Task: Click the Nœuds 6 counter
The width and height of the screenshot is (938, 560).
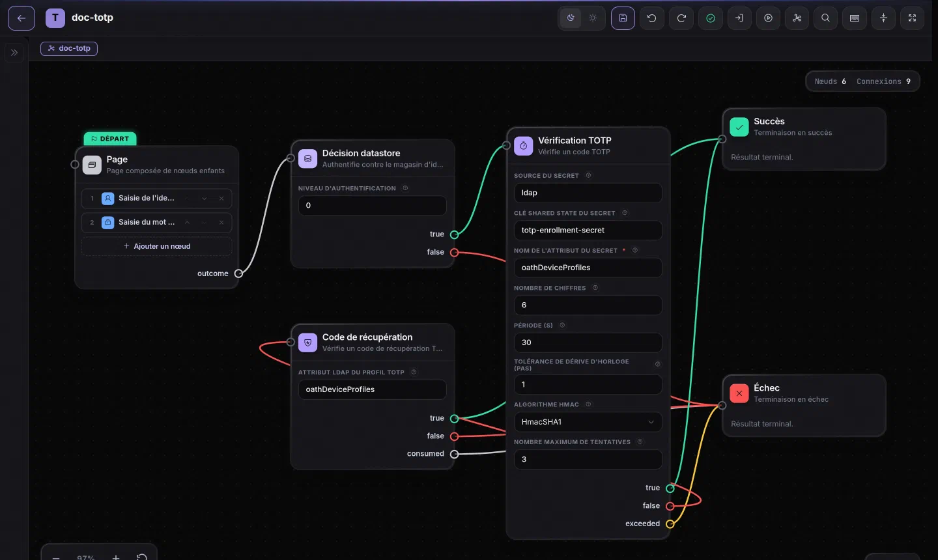Action: [831, 81]
